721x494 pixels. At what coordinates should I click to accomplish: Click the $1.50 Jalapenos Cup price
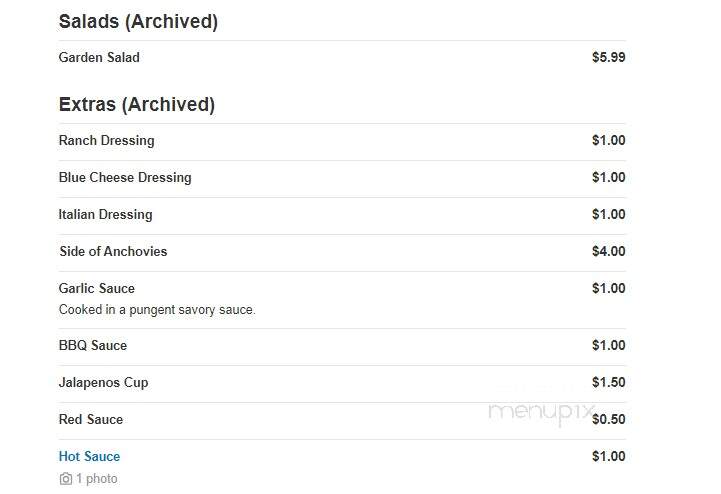point(609,382)
